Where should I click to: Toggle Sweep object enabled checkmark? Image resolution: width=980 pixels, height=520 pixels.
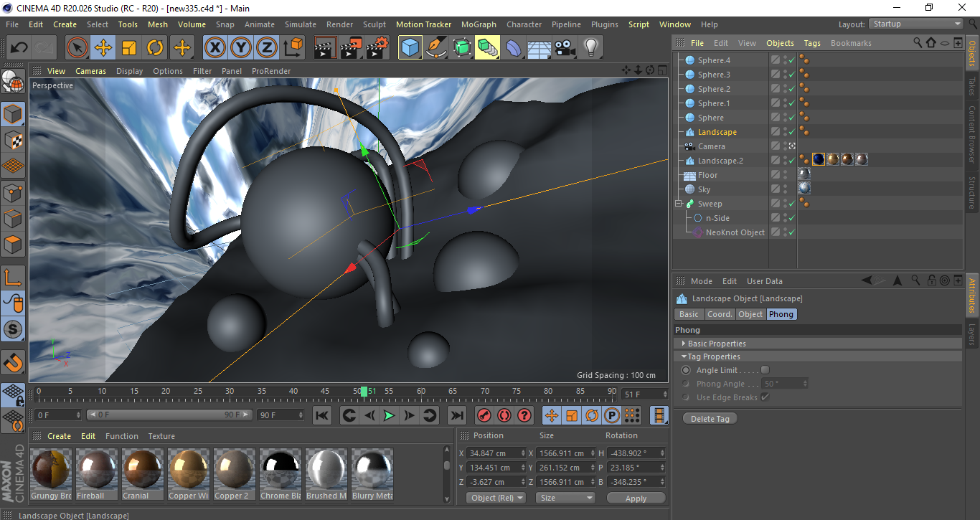(791, 204)
